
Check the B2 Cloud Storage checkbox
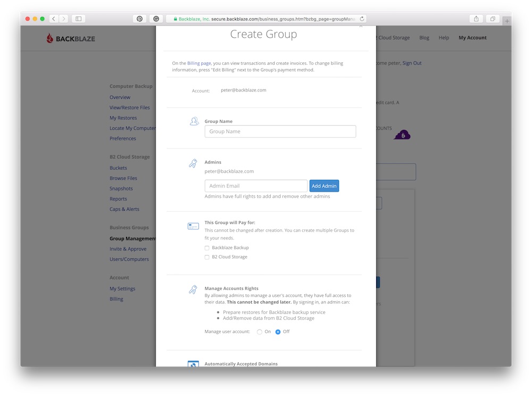[x=207, y=257]
